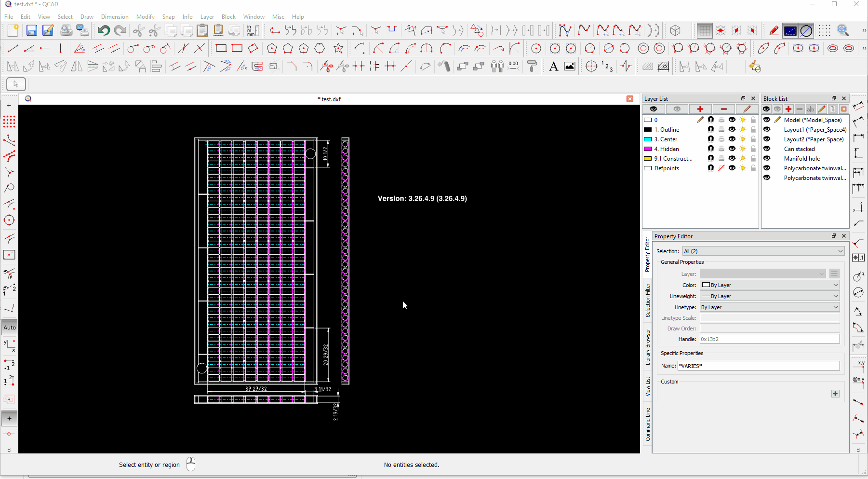The width and height of the screenshot is (868, 479).
Task: Open the Color By Layer dropdown
Action: click(x=770, y=285)
